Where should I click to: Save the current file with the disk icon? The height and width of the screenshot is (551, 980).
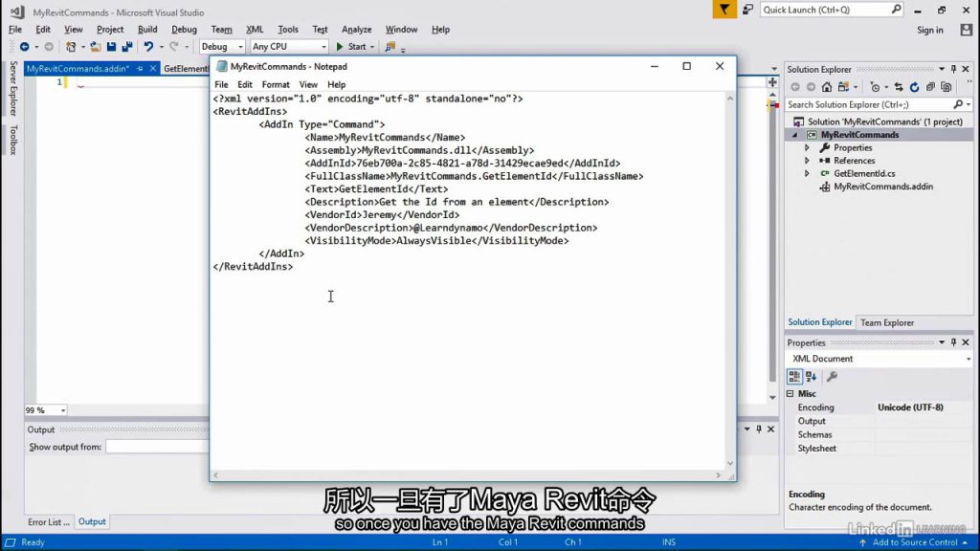coord(111,47)
